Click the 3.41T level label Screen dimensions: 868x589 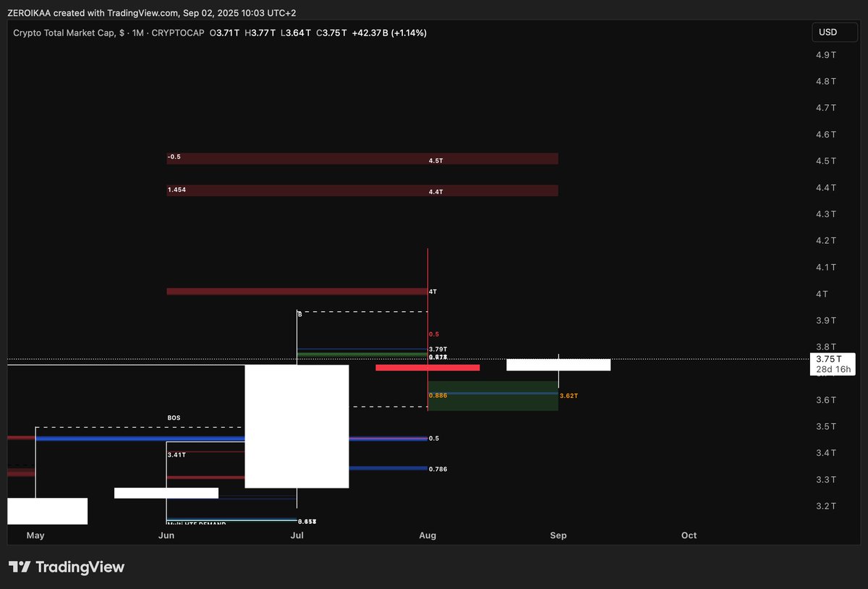pyautogui.click(x=177, y=455)
